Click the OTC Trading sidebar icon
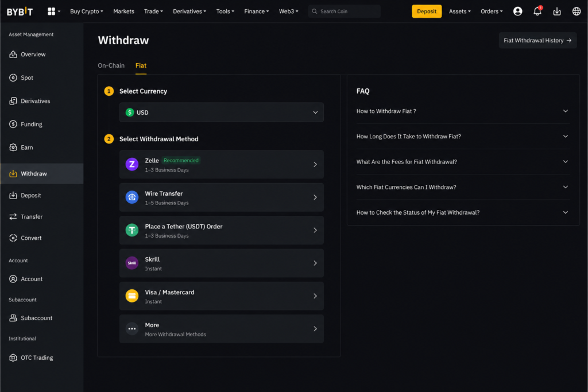 (13, 358)
